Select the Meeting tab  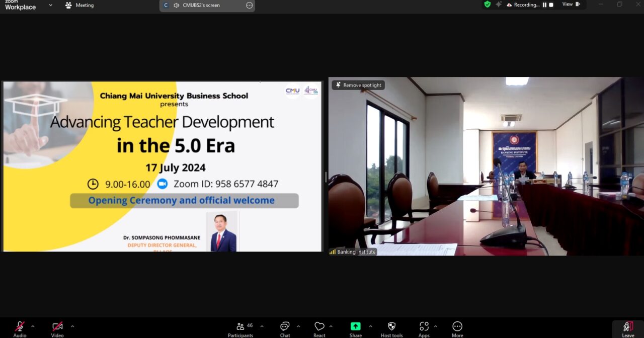point(79,5)
